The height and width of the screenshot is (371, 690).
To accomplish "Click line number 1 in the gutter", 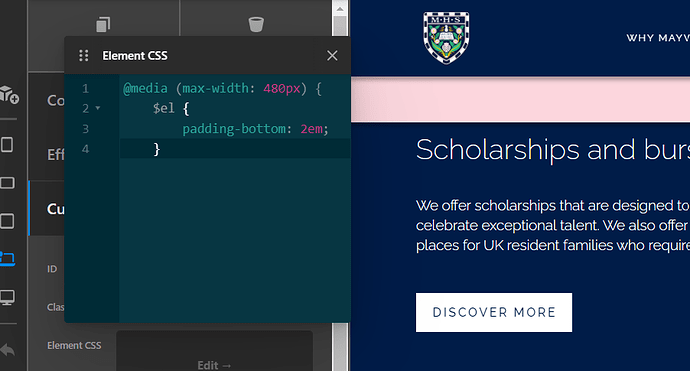I will (85, 88).
